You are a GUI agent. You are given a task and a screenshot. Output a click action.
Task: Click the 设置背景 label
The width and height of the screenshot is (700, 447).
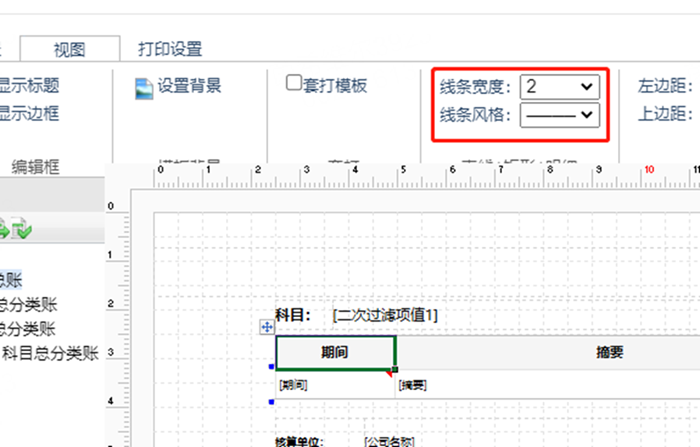(x=189, y=85)
